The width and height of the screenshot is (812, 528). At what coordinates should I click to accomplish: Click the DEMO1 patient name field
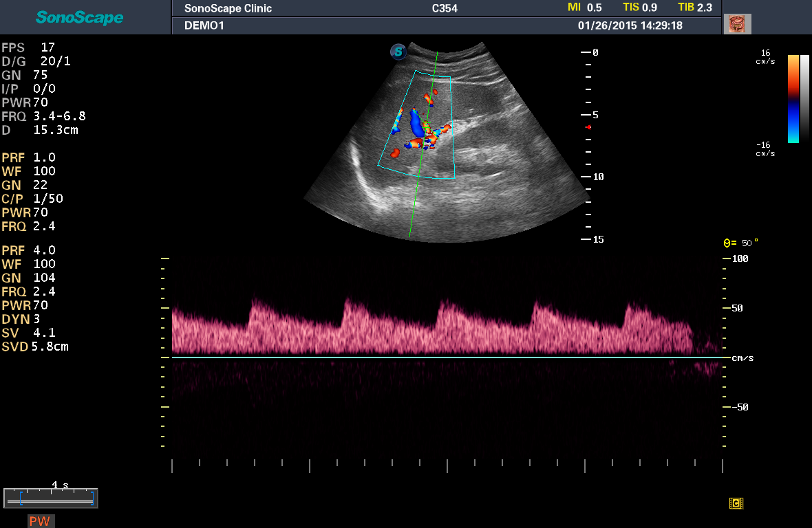pos(204,26)
